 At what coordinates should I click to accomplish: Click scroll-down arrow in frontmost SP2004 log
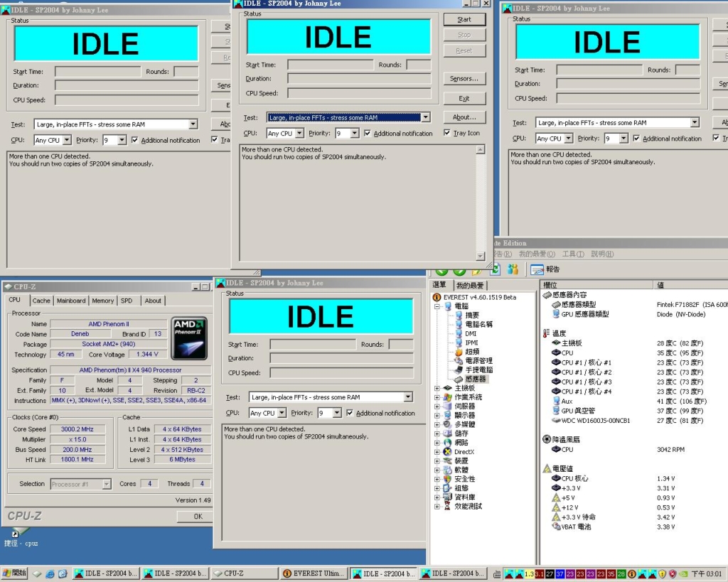481,256
